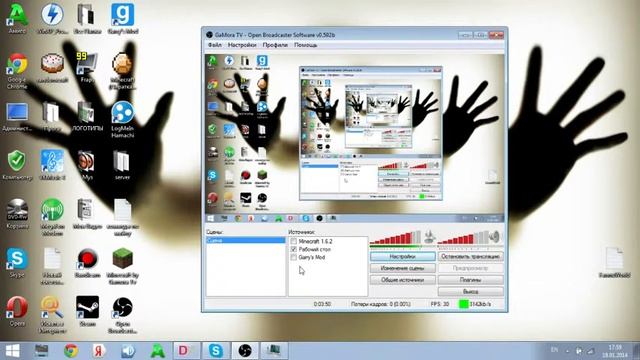Screen dimensions: 640x360
Task: Click the pink D icon on the taskbar
Action: [186, 351]
